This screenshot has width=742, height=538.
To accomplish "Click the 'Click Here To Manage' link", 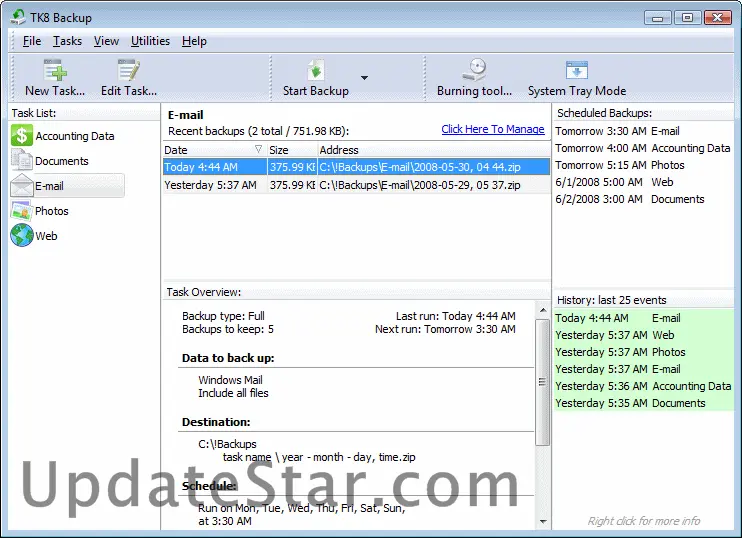I will pyautogui.click(x=493, y=130).
